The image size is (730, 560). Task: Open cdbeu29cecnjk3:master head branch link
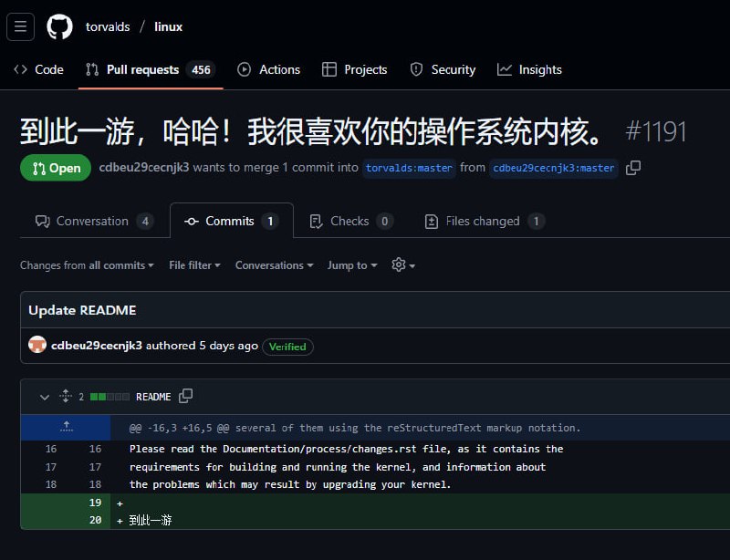554,168
